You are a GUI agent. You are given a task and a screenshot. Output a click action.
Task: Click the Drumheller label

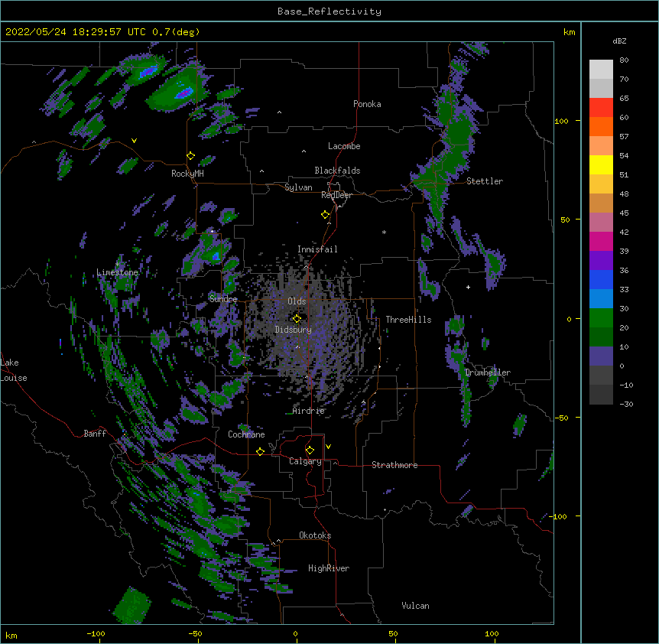click(488, 372)
